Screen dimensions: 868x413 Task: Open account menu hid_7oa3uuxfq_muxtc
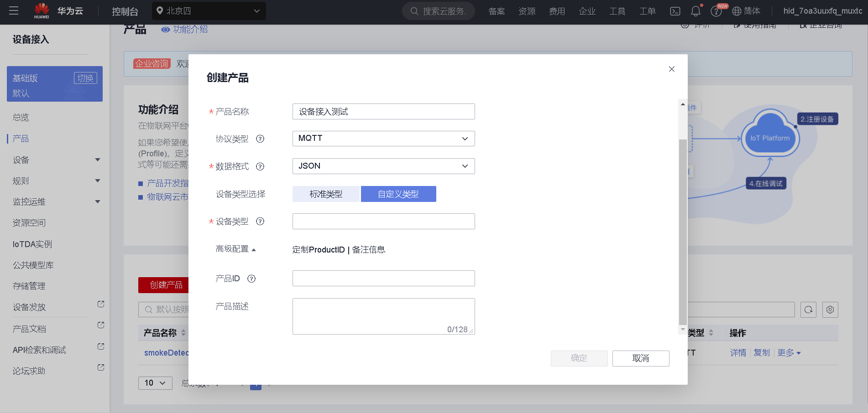(823, 11)
